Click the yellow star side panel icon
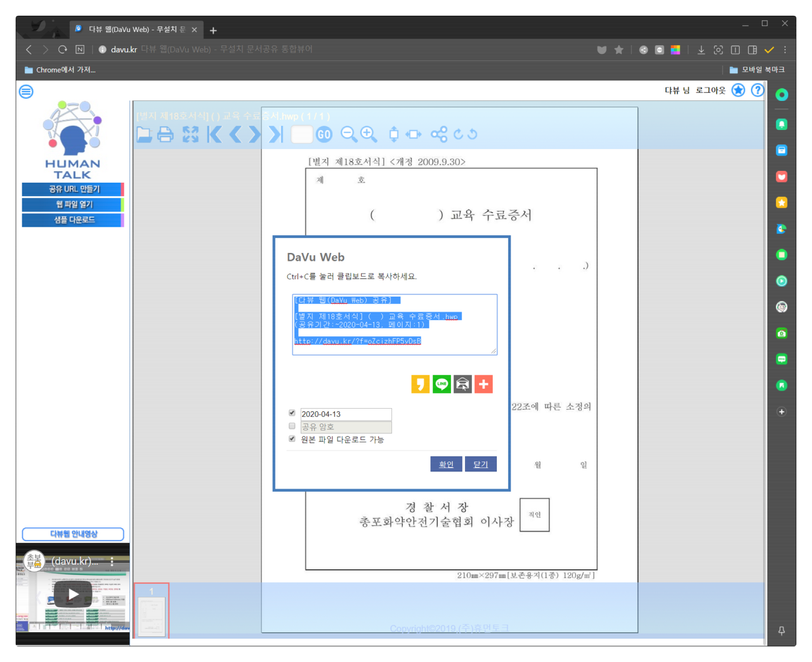This screenshot has width=812, height=662. pos(782,202)
